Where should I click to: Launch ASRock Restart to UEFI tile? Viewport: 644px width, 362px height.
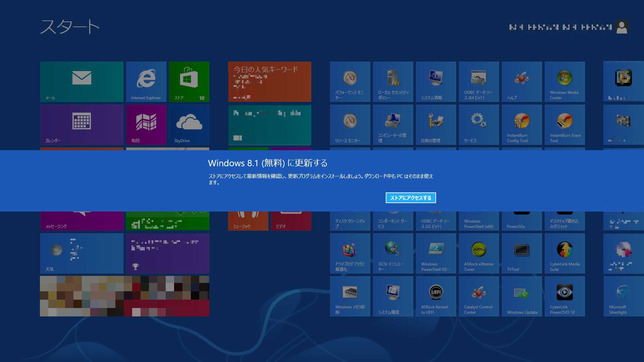point(436,296)
